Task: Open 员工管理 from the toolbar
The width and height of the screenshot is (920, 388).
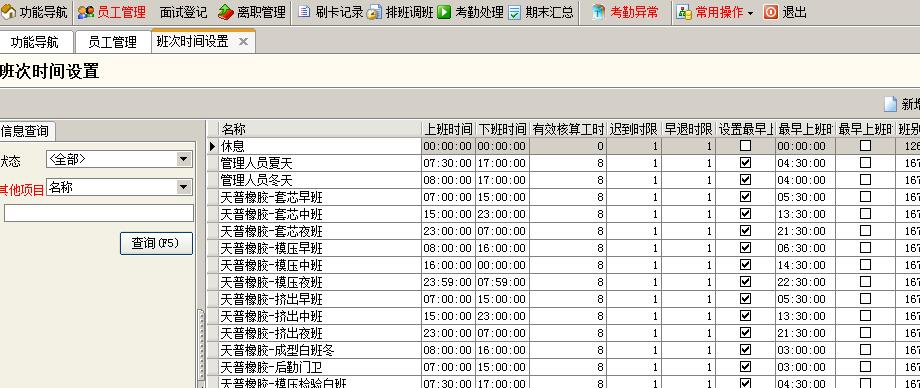Action: 111,12
